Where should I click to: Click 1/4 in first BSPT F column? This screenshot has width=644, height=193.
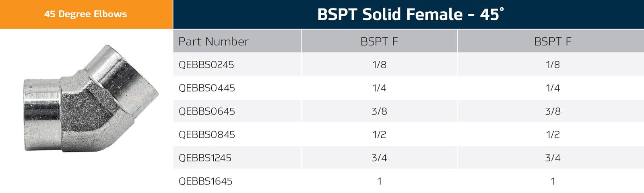pos(379,88)
